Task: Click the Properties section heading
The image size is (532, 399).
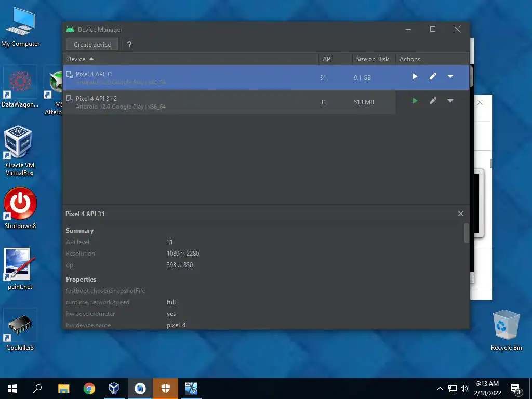Action: [81, 280]
